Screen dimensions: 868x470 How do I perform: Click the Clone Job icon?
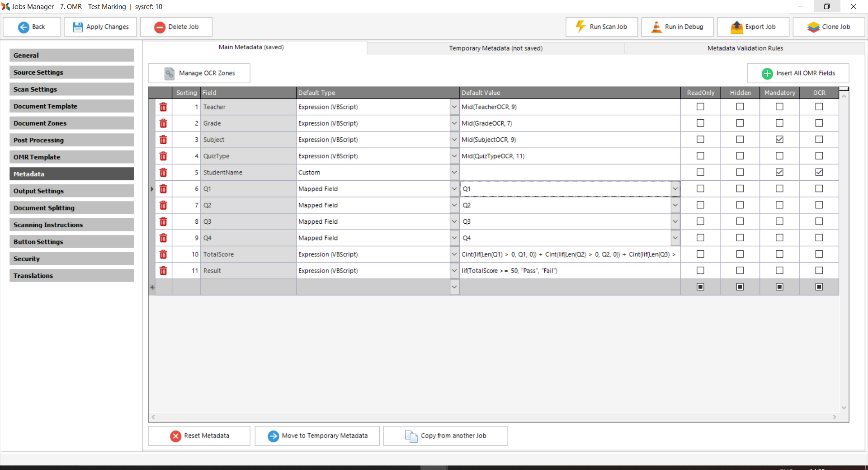pyautogui.click(x=813, y=27)
